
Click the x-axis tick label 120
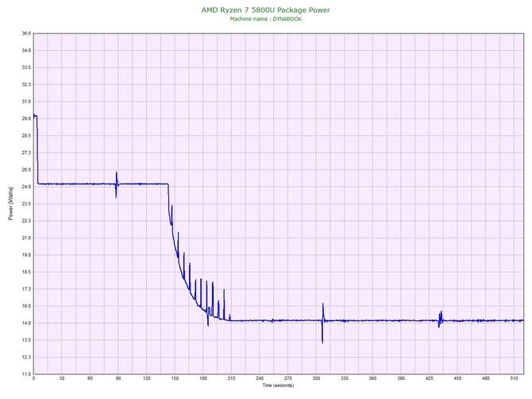click(147, 378)
